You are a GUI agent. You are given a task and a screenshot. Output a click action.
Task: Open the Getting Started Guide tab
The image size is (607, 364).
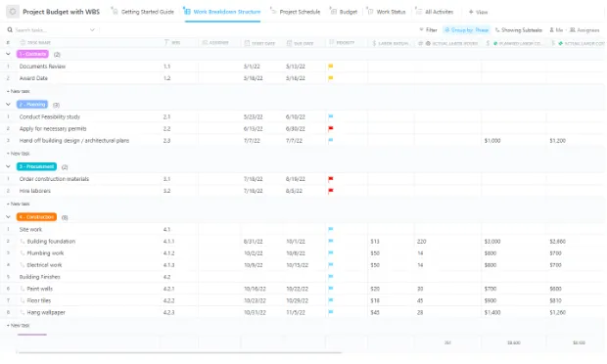143,12
